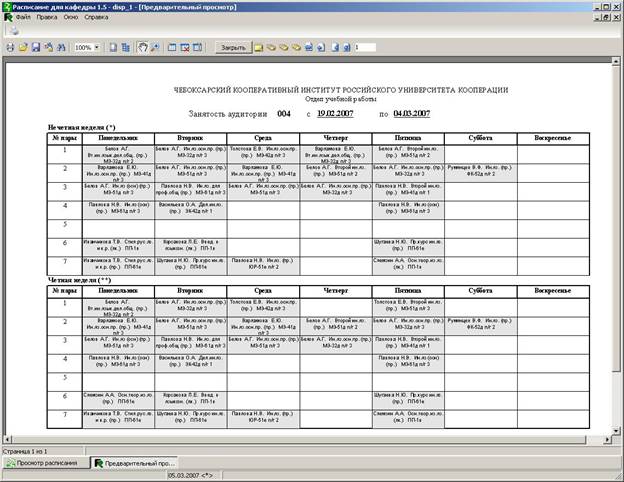Select the hand pan tool
This screenshot has width=624, height=482.
click(x=143, y=47)
